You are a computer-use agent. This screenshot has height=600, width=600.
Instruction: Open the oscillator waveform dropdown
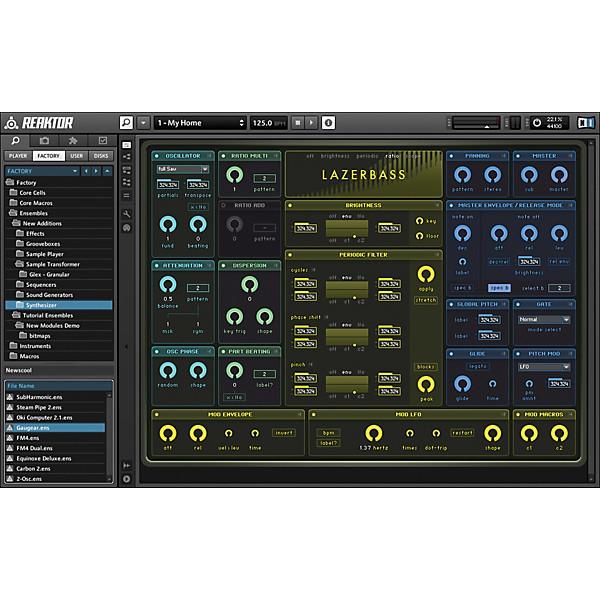pos(181,169)
